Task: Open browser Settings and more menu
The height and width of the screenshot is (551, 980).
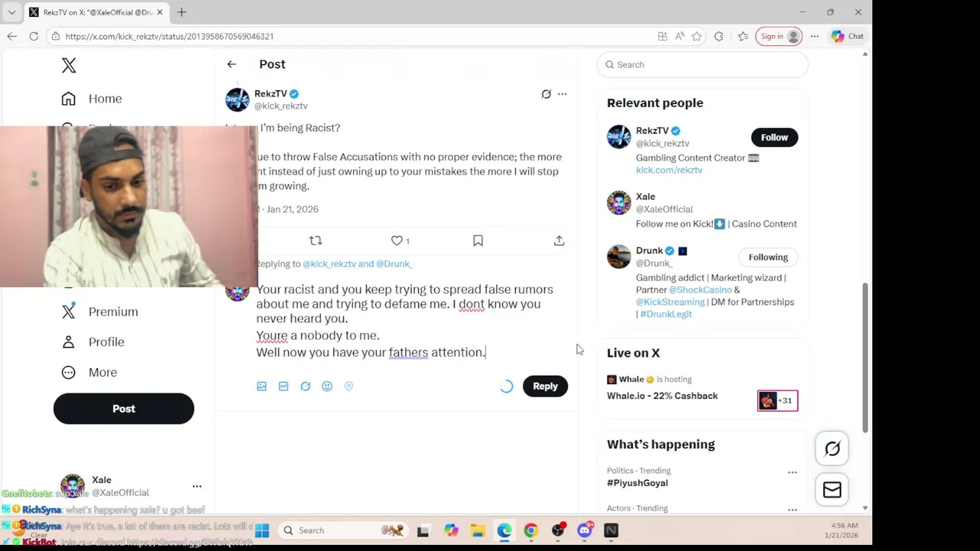Action: (x=815, y=36)
